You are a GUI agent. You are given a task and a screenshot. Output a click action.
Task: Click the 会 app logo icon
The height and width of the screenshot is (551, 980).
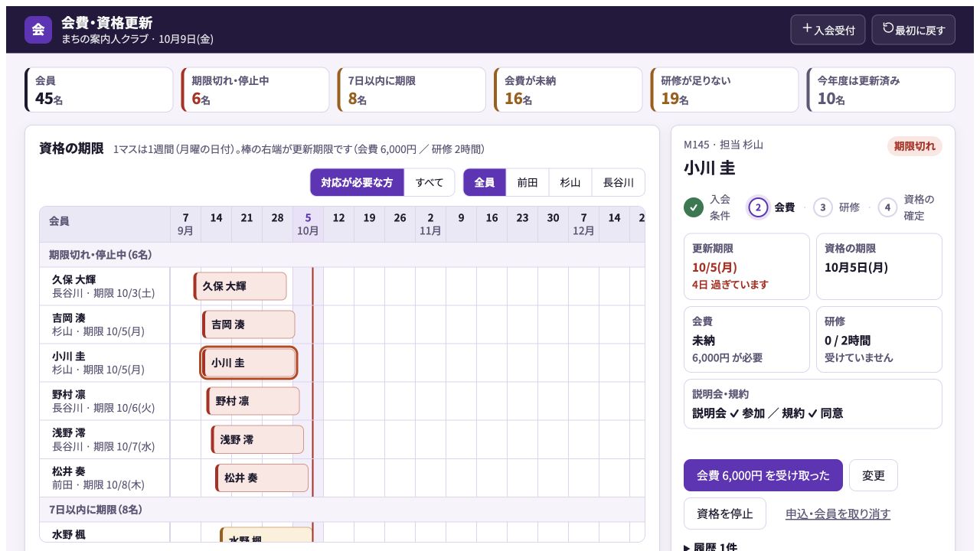[38, 30]
